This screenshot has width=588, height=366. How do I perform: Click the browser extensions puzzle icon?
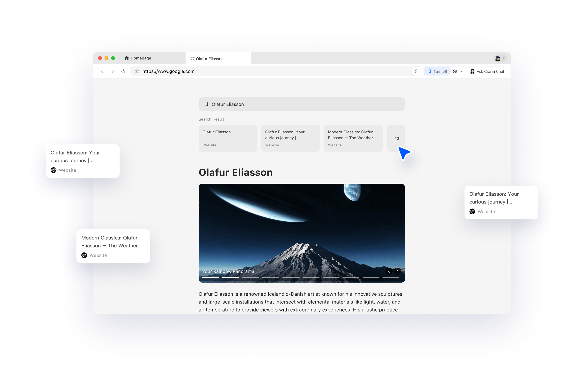click(x=417, y=71)
